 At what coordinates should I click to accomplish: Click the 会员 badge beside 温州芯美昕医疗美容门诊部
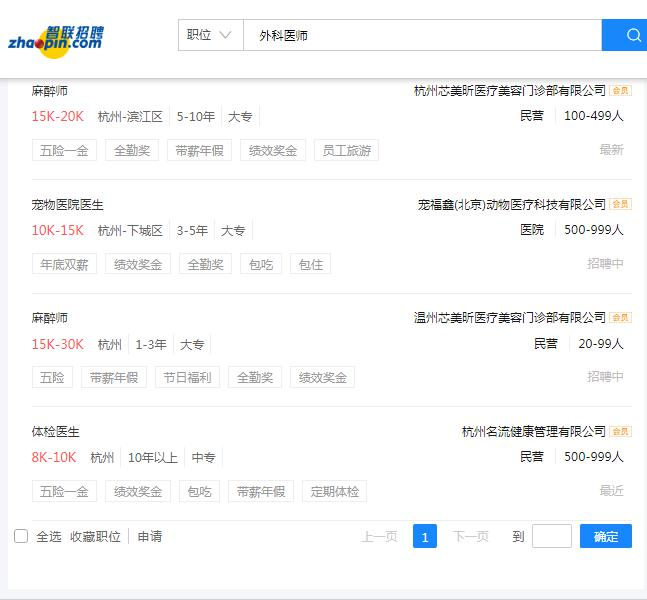(x=621, y=318)
